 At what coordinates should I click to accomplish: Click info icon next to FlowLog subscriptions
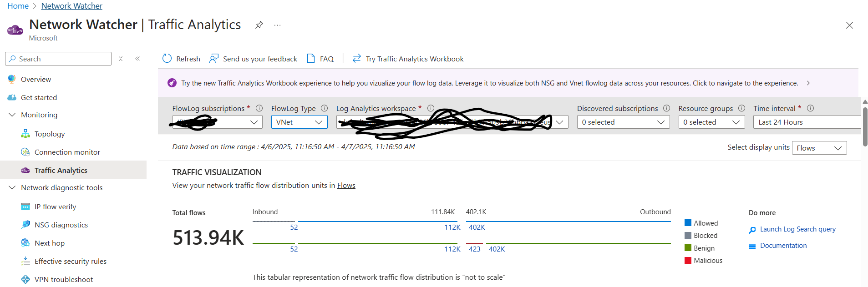click(x=259, y=108)
